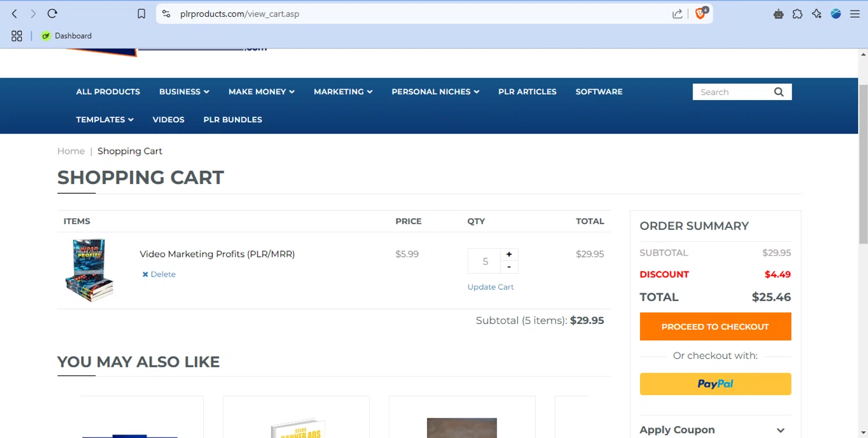Open the Dashboard bookmark

[67, 36]
